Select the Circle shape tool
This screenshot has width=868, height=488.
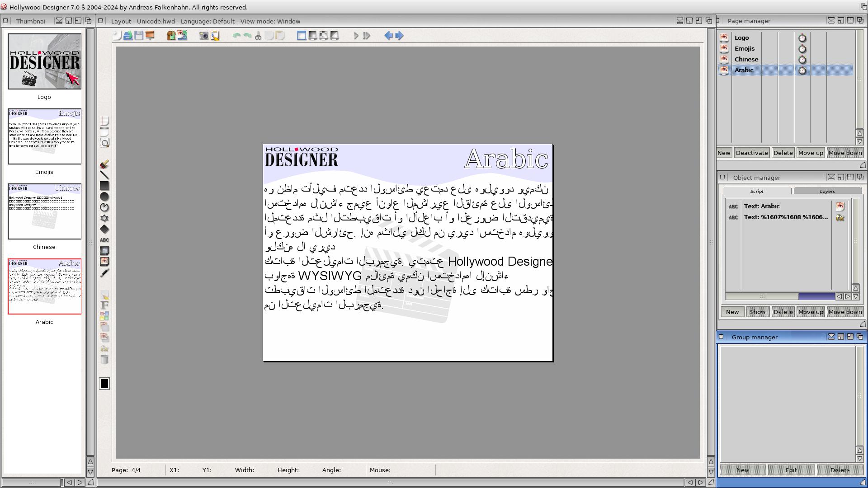pyautogui.click(x=104, y=197)
